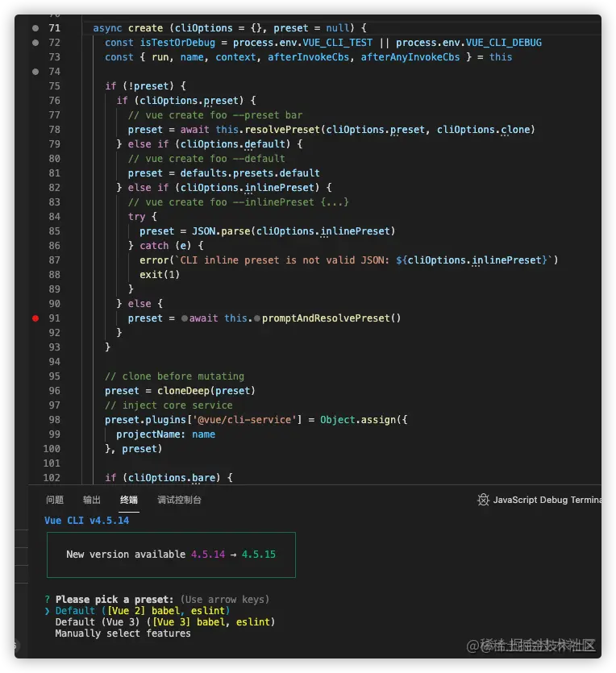The width and height of the screenshot is (616, 673).
Task: Click version number 4.5.15 in notice
Action: (x=259, y=555)
